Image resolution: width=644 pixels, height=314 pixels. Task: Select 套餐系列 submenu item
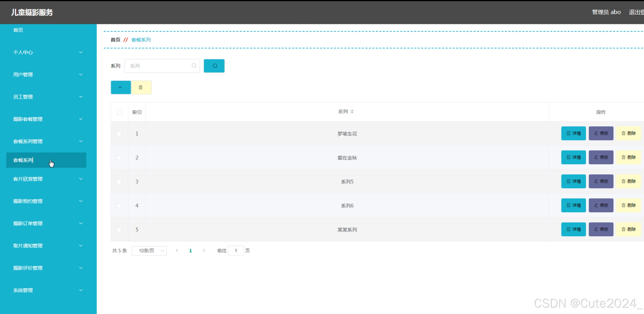(x=23, y=160)
